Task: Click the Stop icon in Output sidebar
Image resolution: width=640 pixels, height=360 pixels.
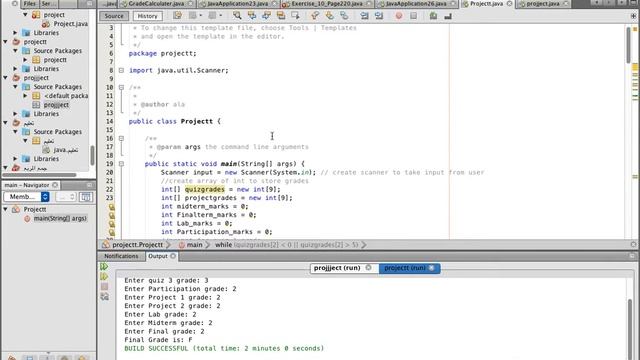Action: (104, 287)
